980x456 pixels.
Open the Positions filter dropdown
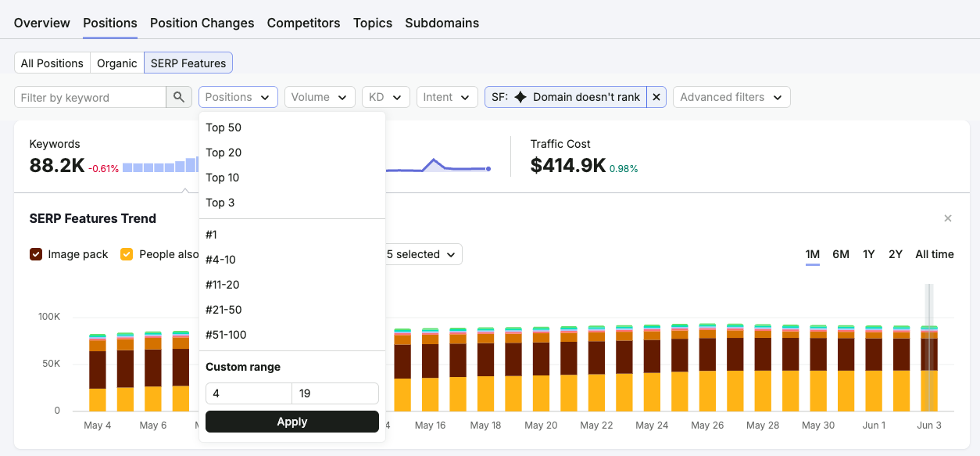pyautogui.click(x=238, y=97)
